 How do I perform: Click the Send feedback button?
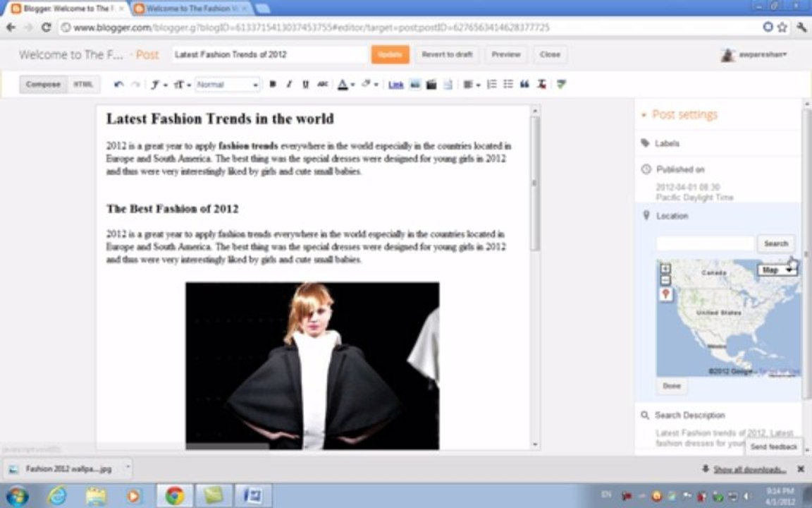click(773, 447)
